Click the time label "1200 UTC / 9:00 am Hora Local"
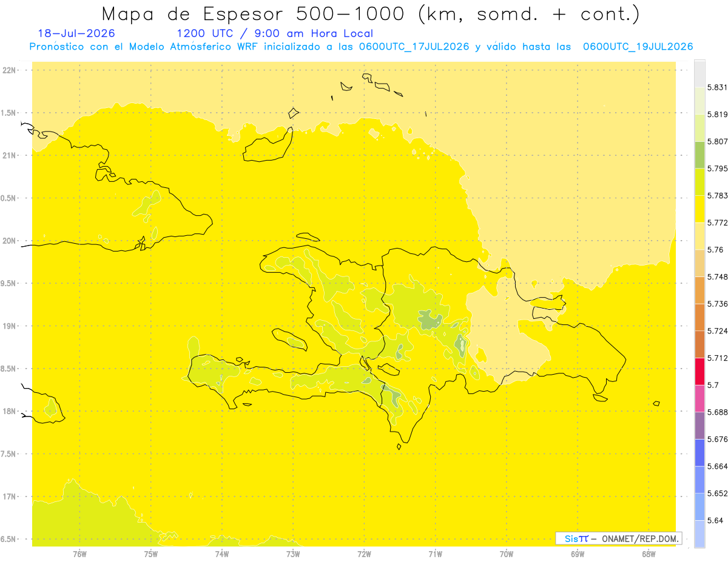The height and width of the screenshot is (562, 728). (275, 33)
